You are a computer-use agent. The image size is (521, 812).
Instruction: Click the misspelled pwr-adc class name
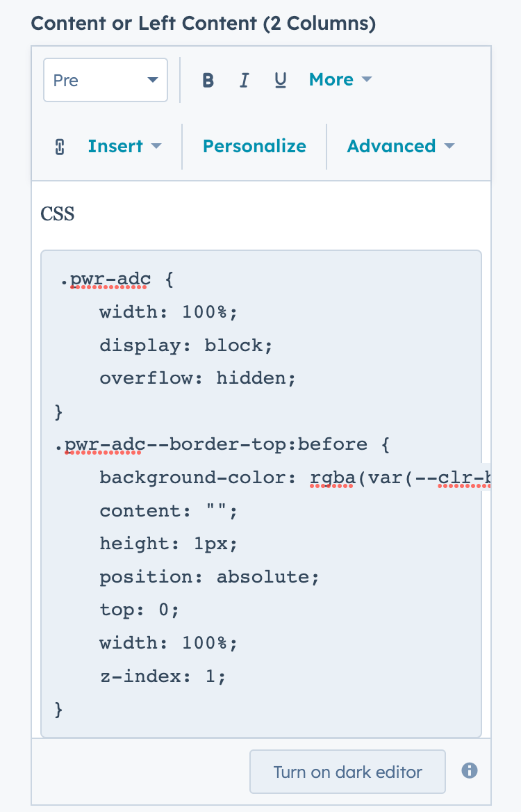pos(109,278)
